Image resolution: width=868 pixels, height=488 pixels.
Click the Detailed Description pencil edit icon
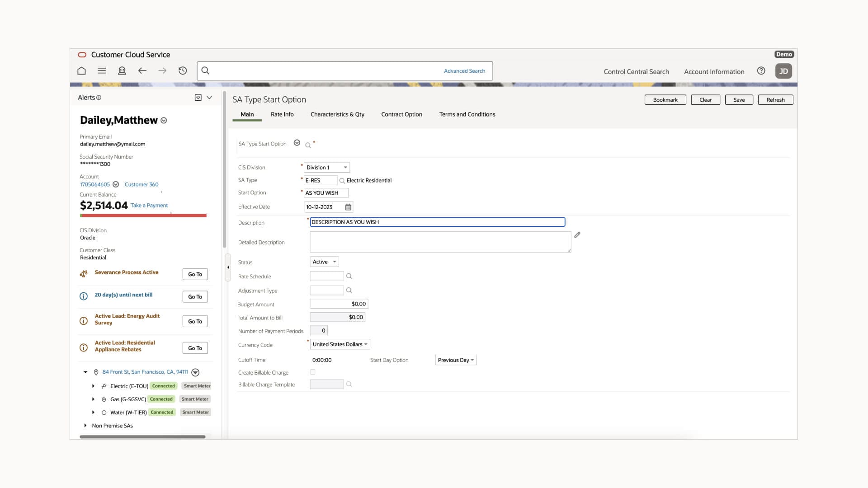(577, 235)
